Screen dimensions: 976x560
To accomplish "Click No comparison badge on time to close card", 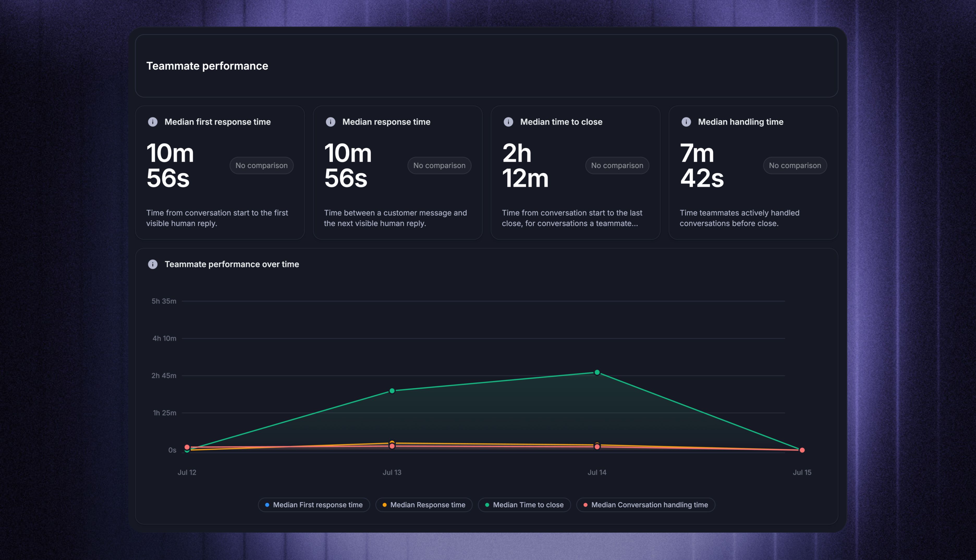I will tap(617, 165).
